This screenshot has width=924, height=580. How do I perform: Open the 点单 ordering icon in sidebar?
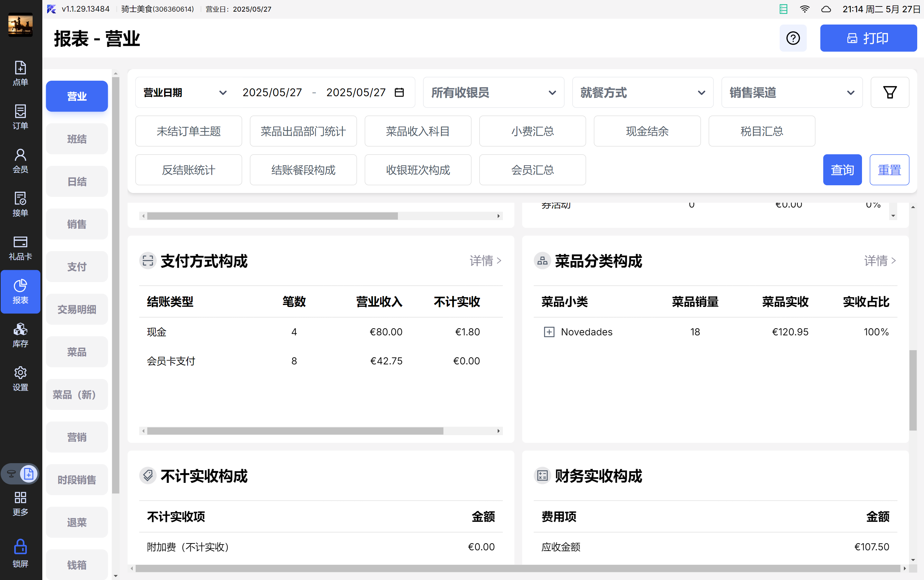click(20, 73)
